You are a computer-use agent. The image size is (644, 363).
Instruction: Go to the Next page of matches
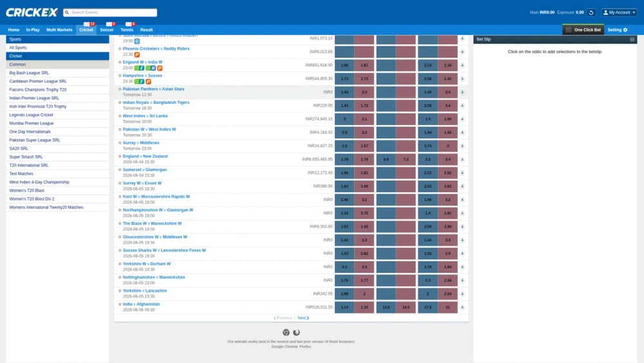click(303, 318)
